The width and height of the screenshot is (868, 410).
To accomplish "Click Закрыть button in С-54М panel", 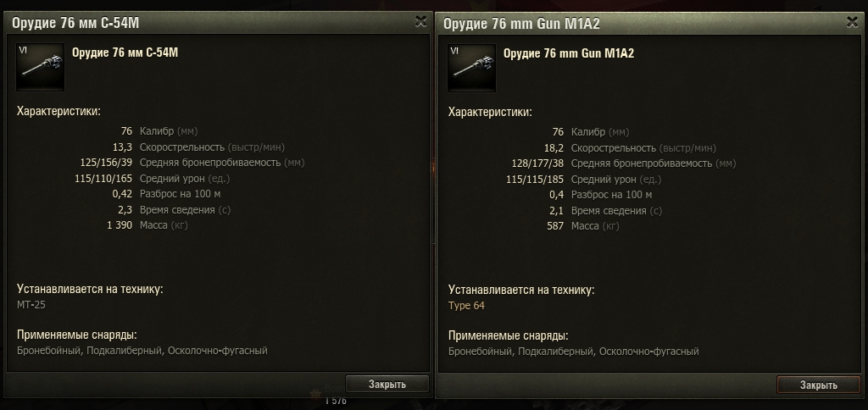I will coord(387,384).
